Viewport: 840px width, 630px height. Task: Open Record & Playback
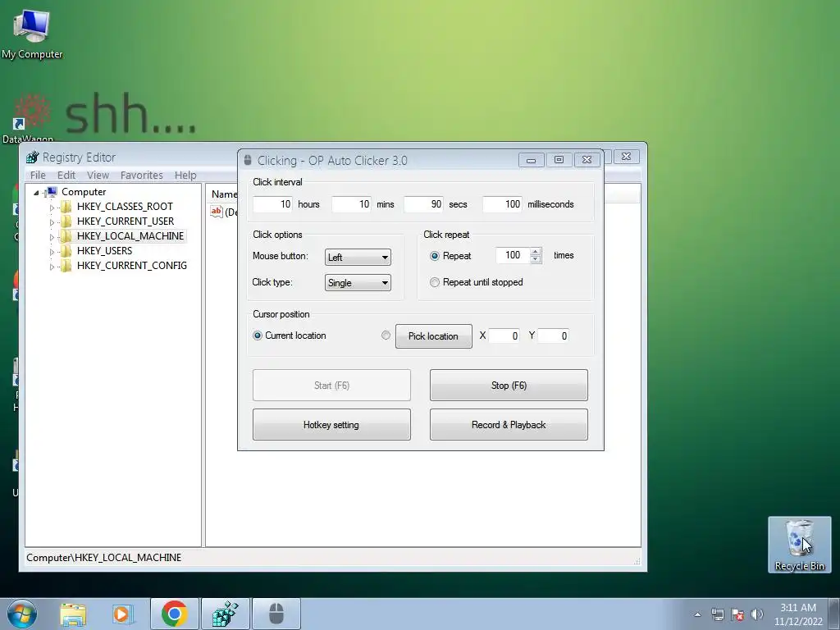509,425
